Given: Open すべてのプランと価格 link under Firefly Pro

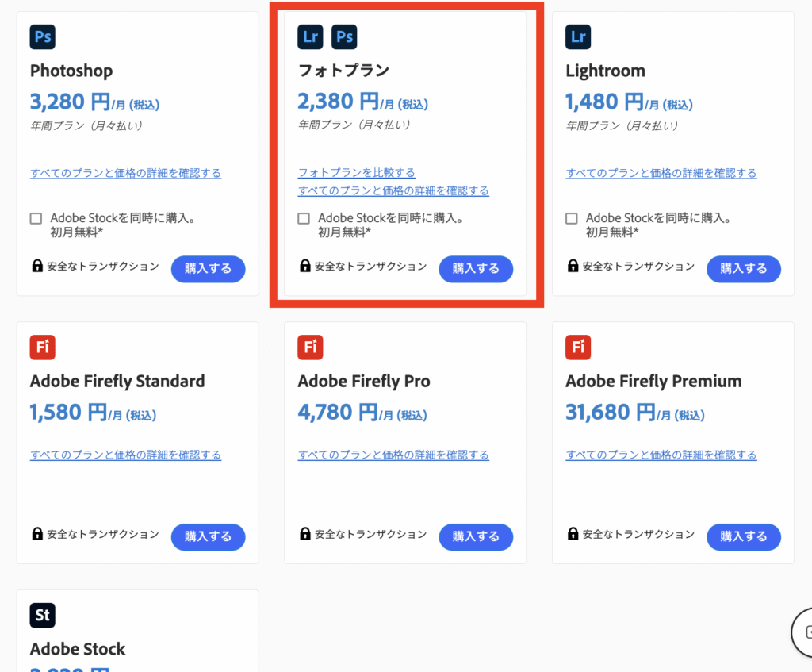Looking at the screenshot, I should pyautogui.click(x=393, y=455).
